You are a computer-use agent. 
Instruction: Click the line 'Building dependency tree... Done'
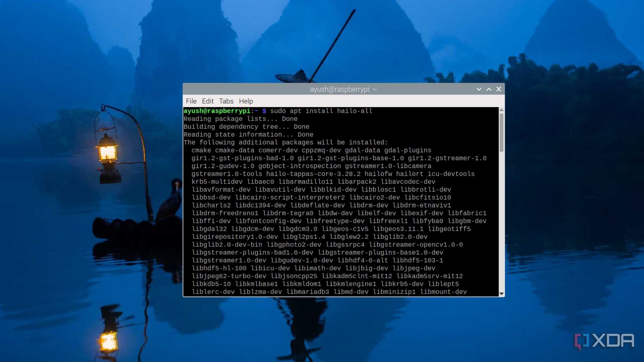tap(246, 127)
